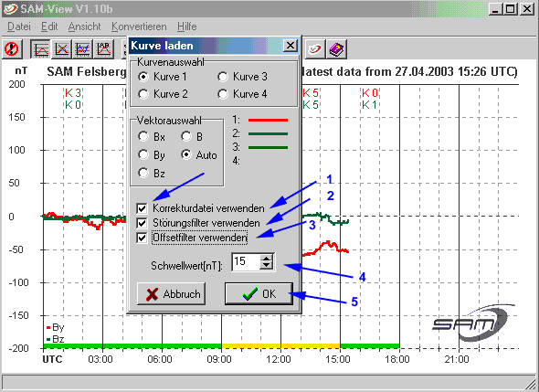
Task: Click the SAM logo toolbar icon
Action: click(314, 48)
